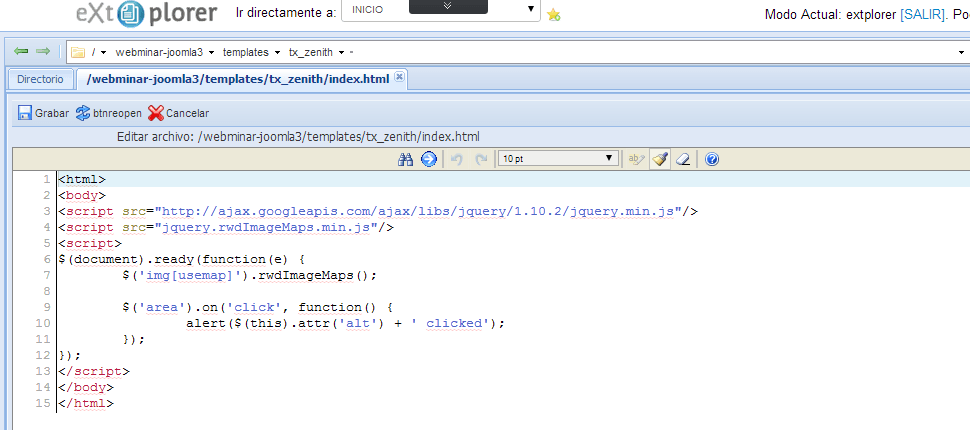Click templates in the breadcrumb

(x=246, y=53)
